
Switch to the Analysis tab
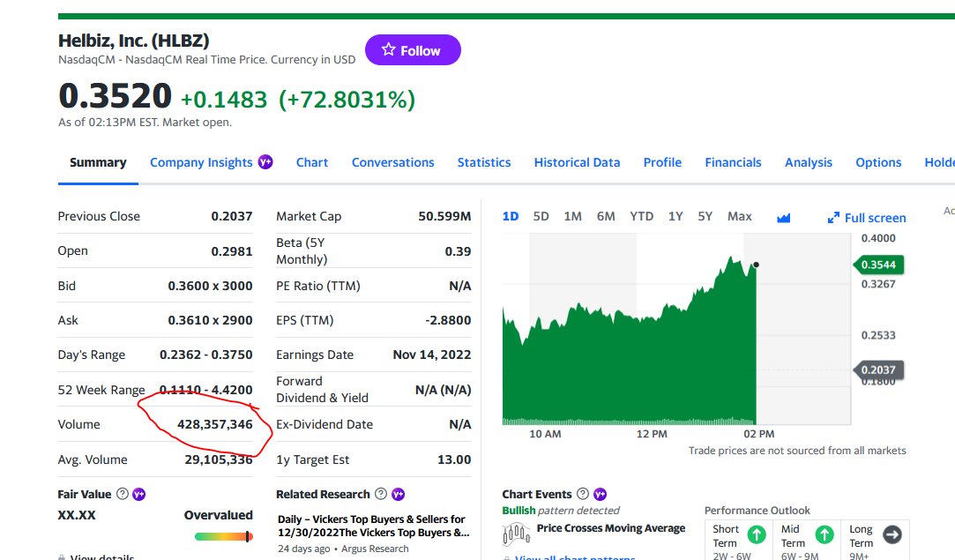pos(809,162)
